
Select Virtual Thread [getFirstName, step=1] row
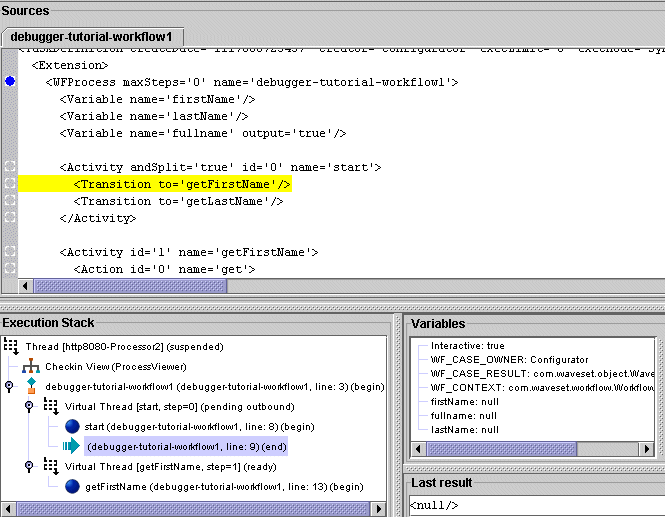click(x=170, y=467)
